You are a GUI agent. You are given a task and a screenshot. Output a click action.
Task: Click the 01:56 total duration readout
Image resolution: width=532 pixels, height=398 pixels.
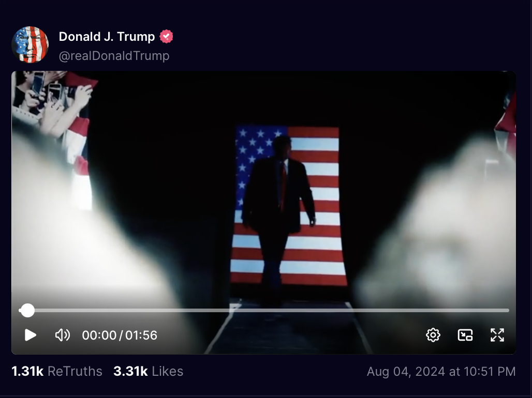point(141,335)
